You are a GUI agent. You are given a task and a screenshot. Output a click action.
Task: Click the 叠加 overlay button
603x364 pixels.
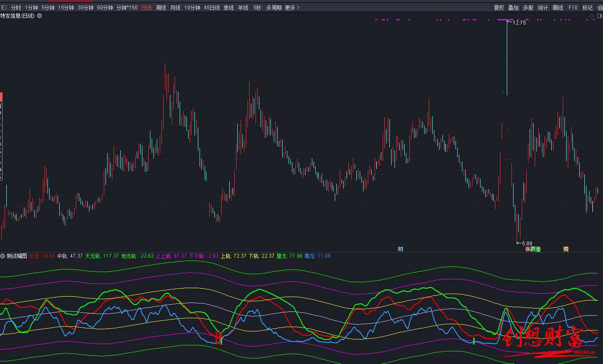pos(513,8)
